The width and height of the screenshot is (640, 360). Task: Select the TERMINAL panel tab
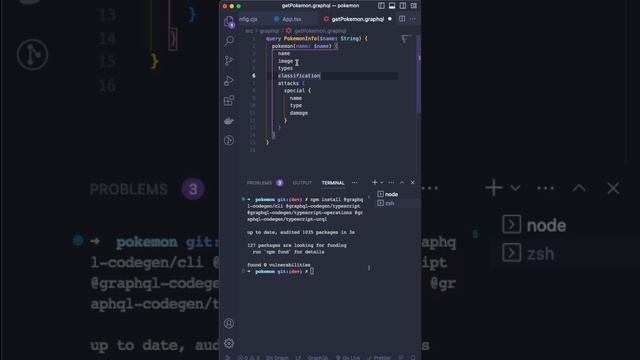[x=333, y=183]
